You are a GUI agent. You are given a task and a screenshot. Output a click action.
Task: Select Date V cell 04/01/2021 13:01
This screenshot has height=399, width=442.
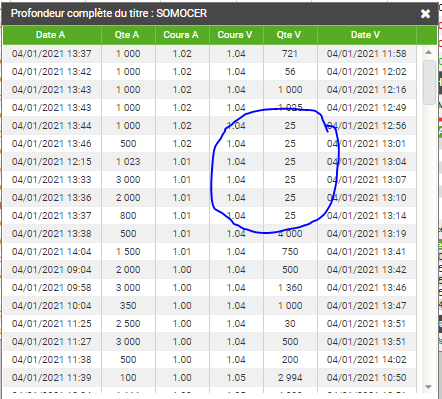click(367, 144)
